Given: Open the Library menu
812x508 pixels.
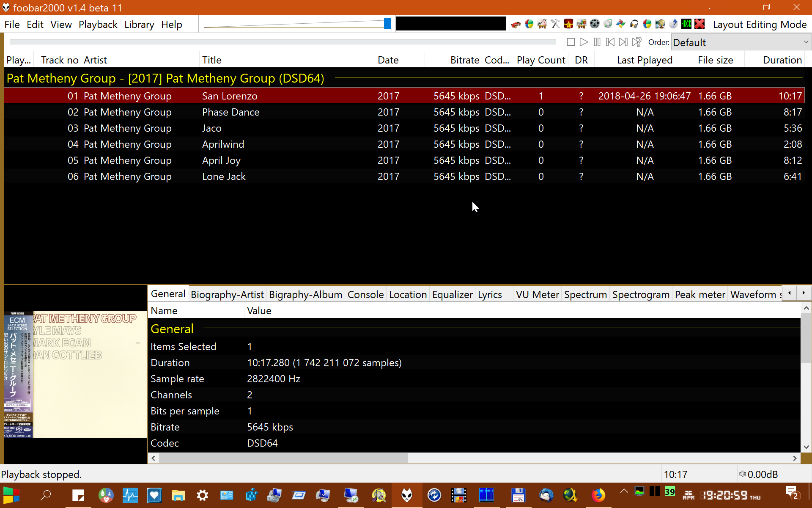Looking at the screenshot, I should (139, 25).
